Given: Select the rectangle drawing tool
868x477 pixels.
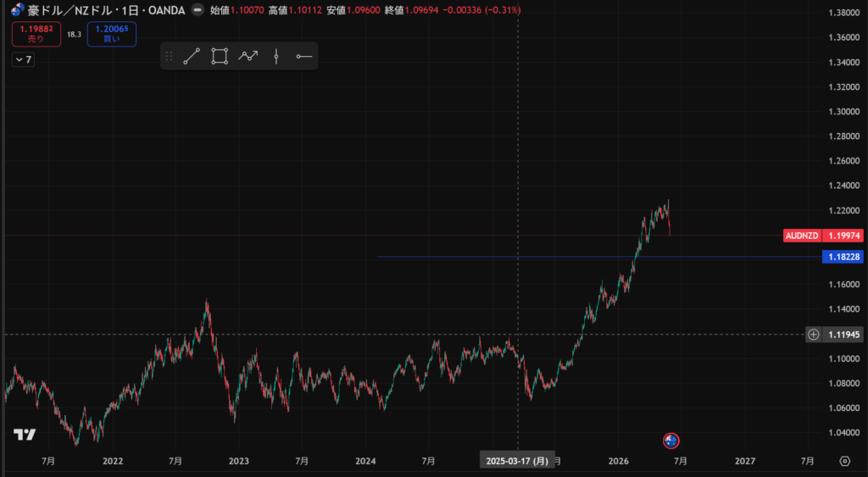Looking at the screenshot, I should point(220,57).
